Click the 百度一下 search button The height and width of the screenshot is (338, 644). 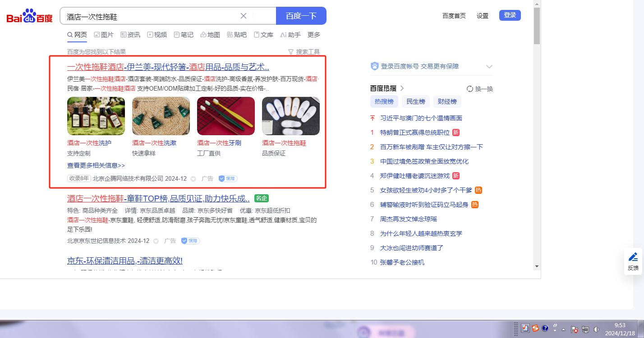(x=301, y=16)
